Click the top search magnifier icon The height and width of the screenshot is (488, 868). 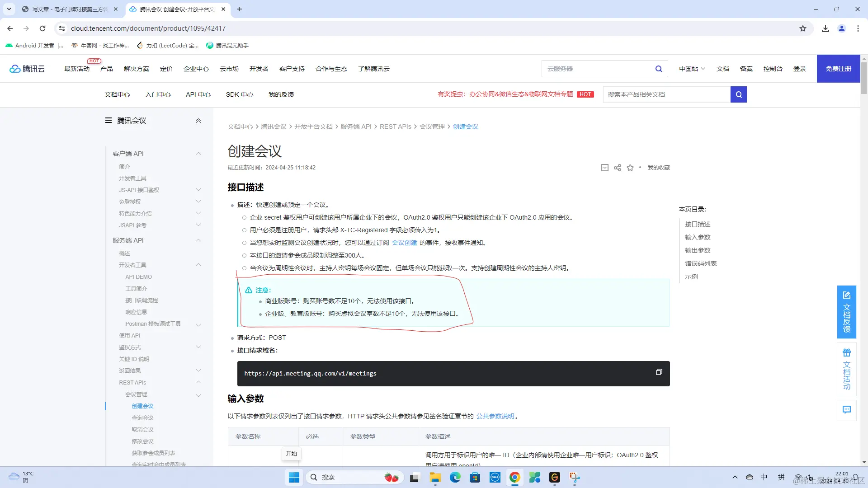click(x=659, y=69)
